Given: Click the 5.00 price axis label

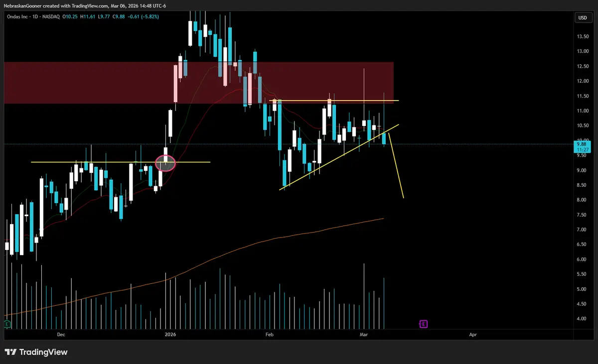Looking at the screenshot, I should pos(583,289).
